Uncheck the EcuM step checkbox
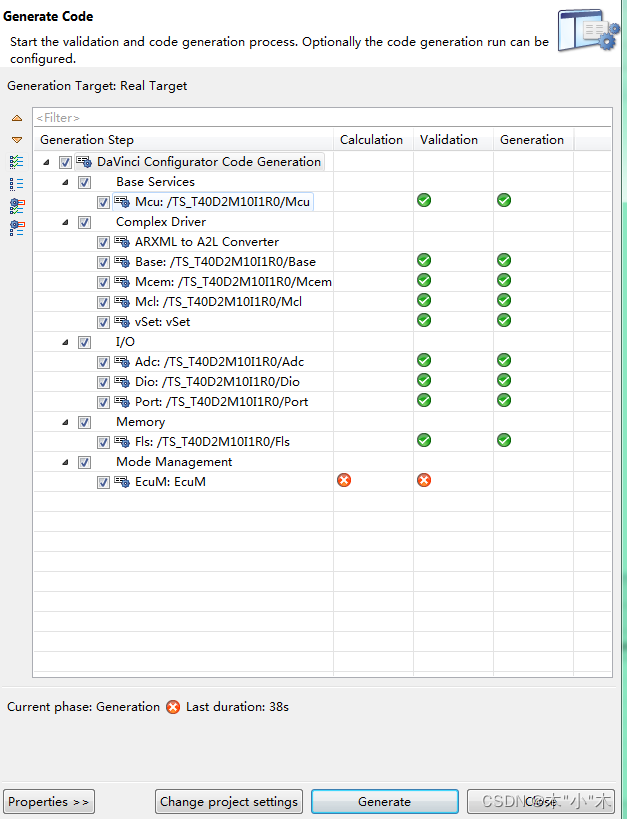Image resolution: width=627 pixels, height=819 pixels. (103, 482)
